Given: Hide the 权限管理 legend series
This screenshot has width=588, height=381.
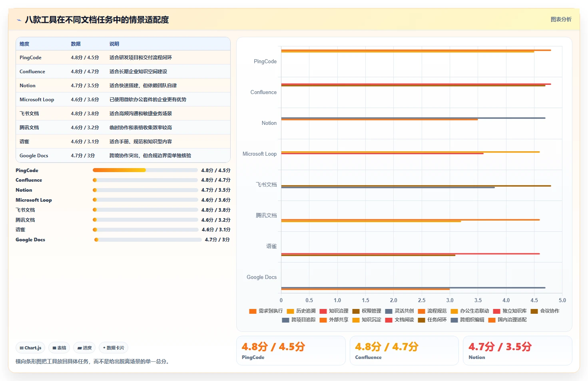Looking at the screenshot, I should coord(367,311).
